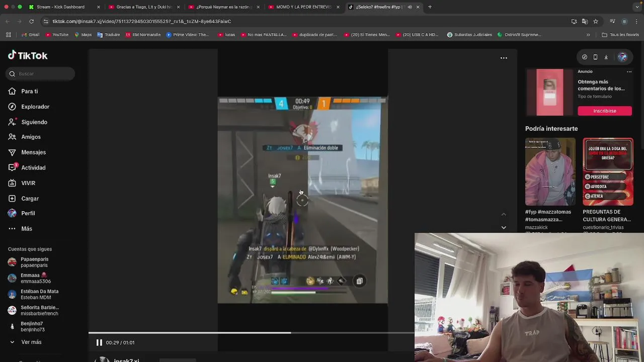Screen dimensions: 644x362
Task: Open OstroVit Supreme bookmark
Action: tap(519, 35)
